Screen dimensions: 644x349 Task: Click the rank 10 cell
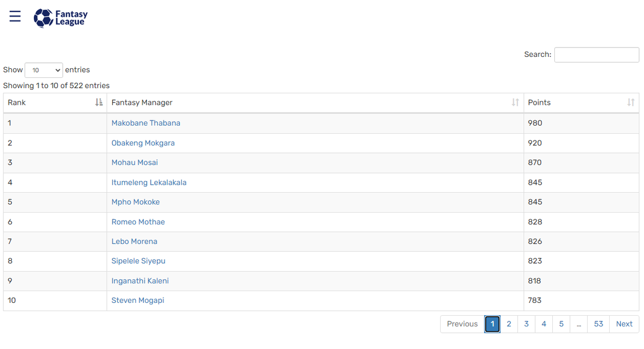click(x=55, y=301)
